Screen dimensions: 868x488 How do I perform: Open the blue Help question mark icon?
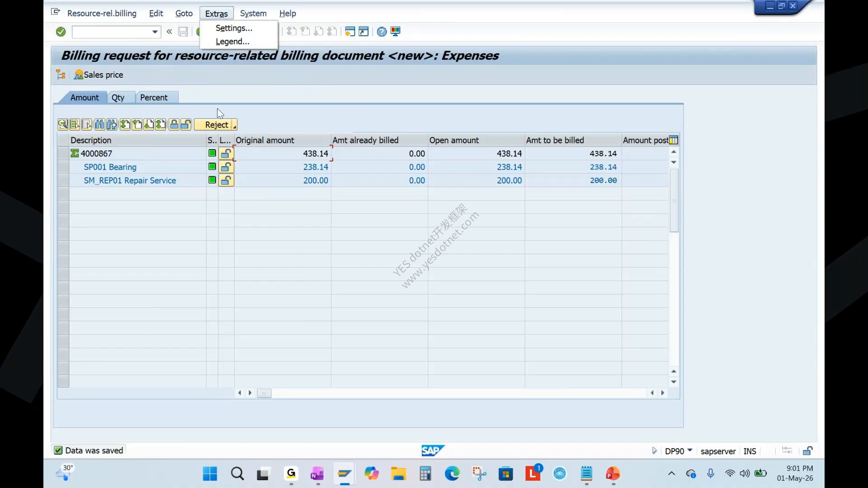[x=382, y=32]
